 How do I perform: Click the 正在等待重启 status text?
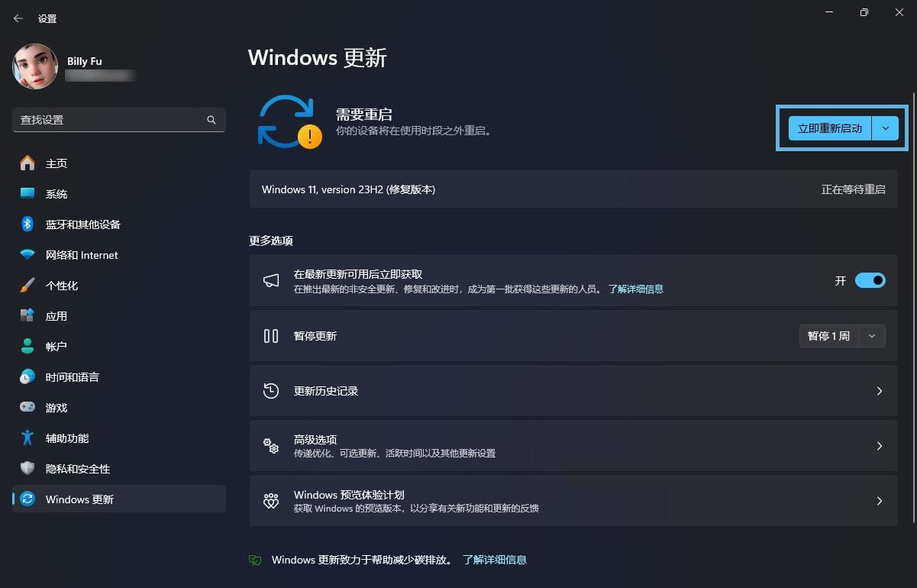tap(853, 189)
